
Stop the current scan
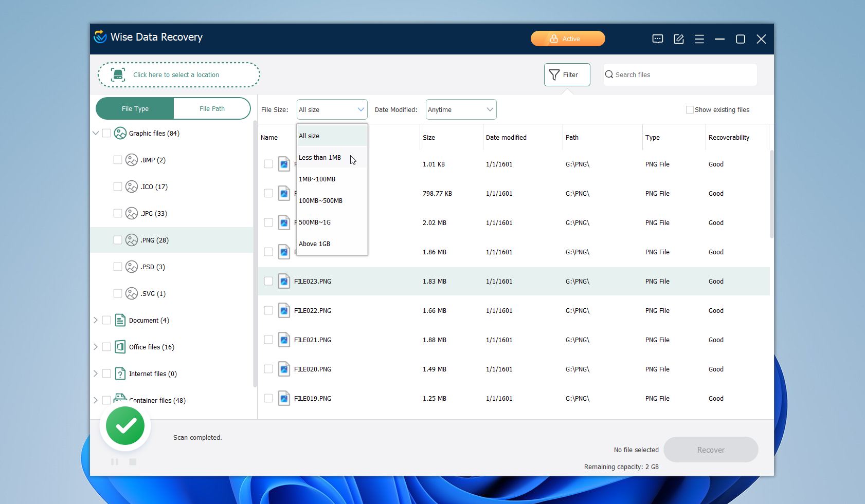132,461
